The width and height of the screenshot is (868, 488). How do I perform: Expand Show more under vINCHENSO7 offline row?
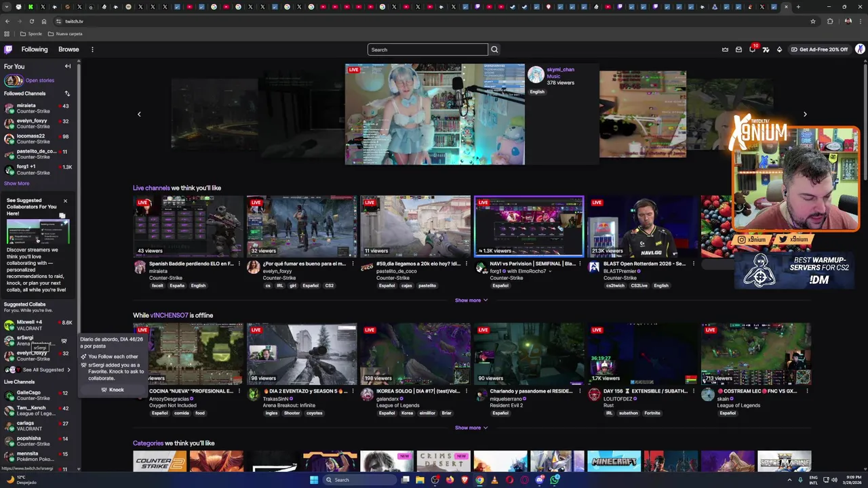click(x=471, y=428)
